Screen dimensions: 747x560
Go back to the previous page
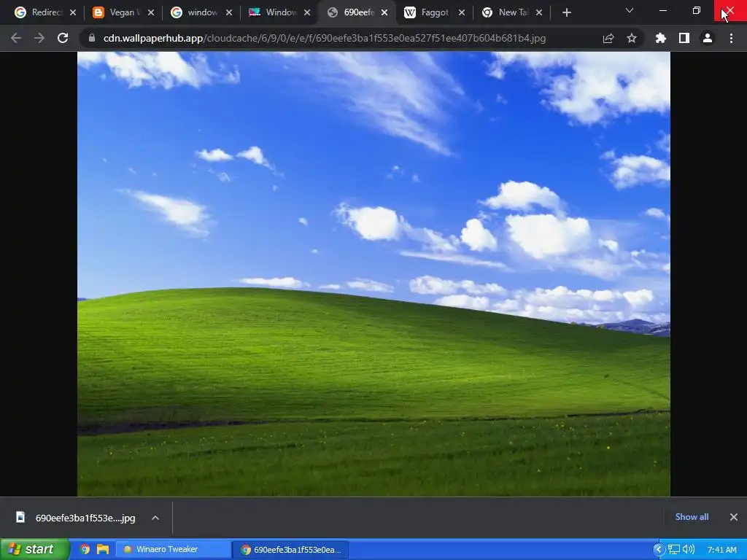tap(16, 38)
